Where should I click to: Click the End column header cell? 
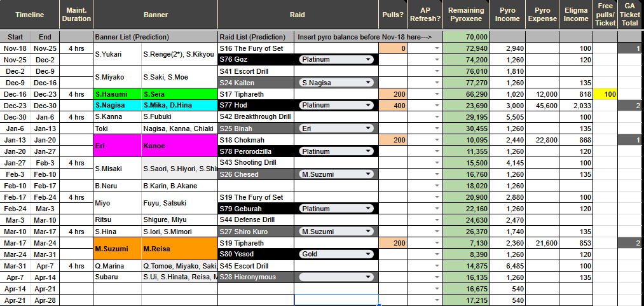pyautogui.click(x=45, y=37)
